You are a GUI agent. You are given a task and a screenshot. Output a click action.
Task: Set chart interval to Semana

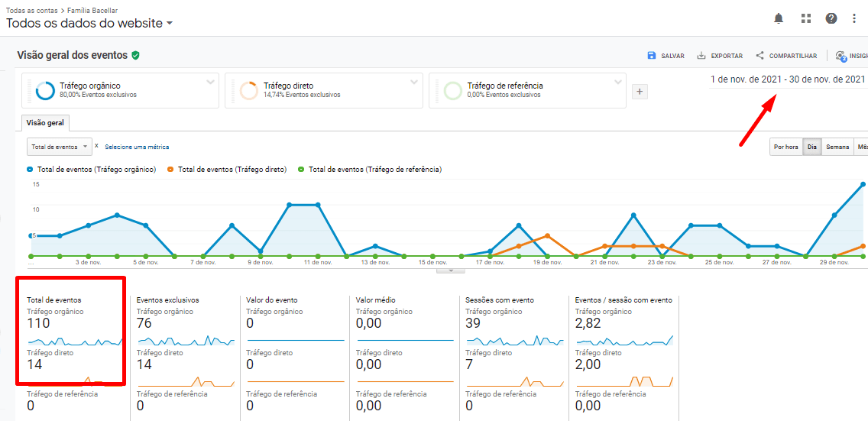pyautogui.click(x=837, y=147)
